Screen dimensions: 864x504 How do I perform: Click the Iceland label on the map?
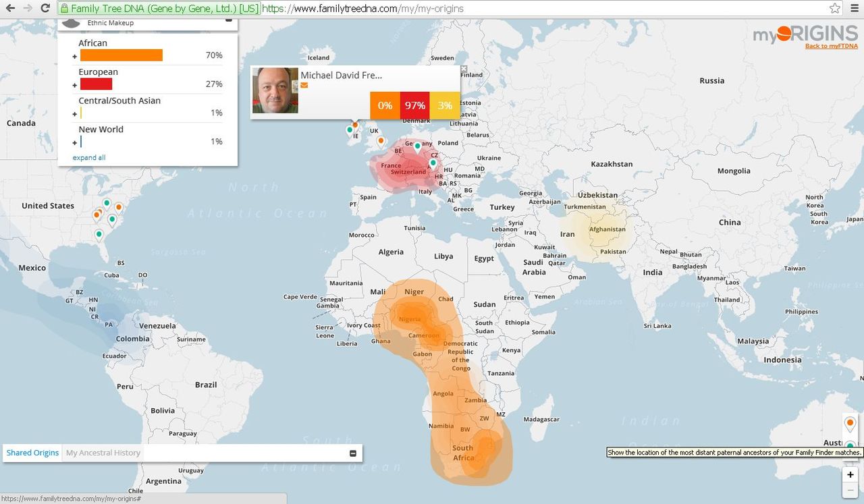[319, 58]
